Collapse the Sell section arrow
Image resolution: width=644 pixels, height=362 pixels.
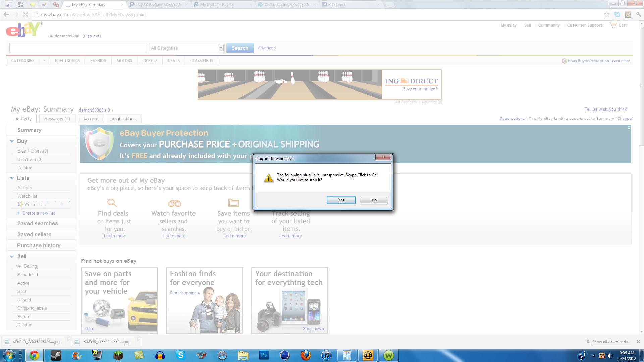pos(12,257)
